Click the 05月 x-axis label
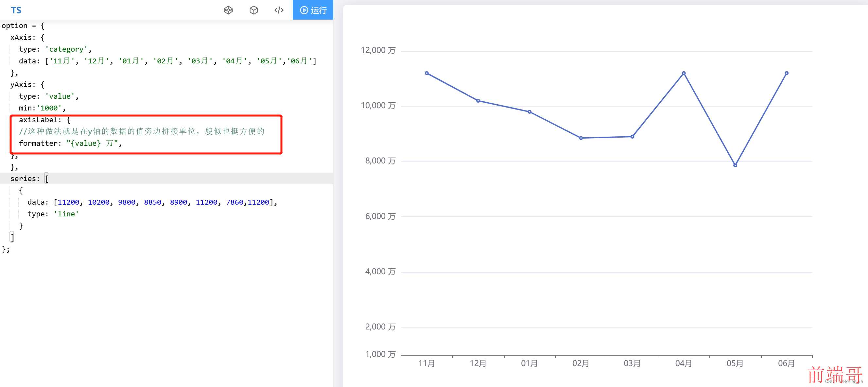Viewport: 868px width, 387px height. point(735,363)
